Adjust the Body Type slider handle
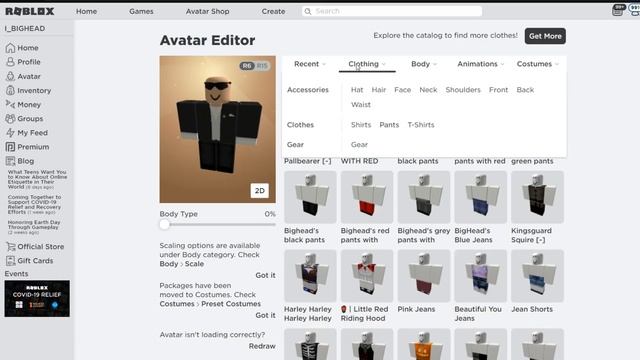Screen dimensions: 640x360 pyautogui.click(x=164, y=224)
